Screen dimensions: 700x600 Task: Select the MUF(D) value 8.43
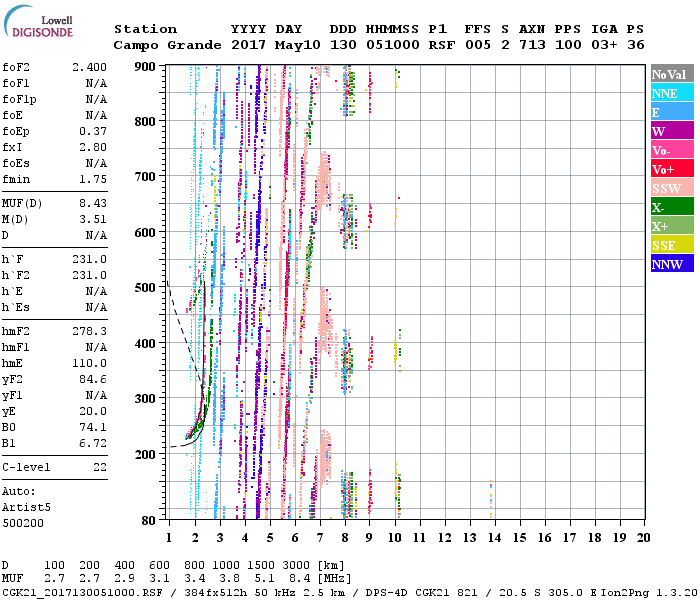[x=92, y=201]
